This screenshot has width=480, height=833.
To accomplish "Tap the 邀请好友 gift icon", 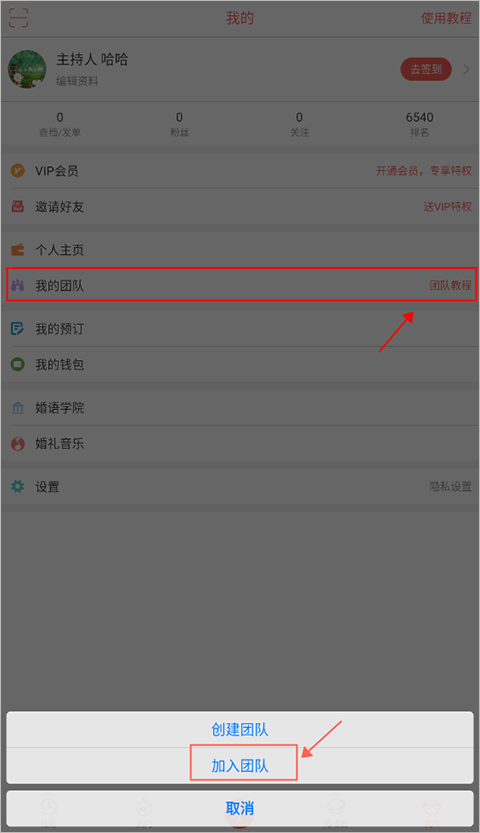I will click(x=18, y=207).
